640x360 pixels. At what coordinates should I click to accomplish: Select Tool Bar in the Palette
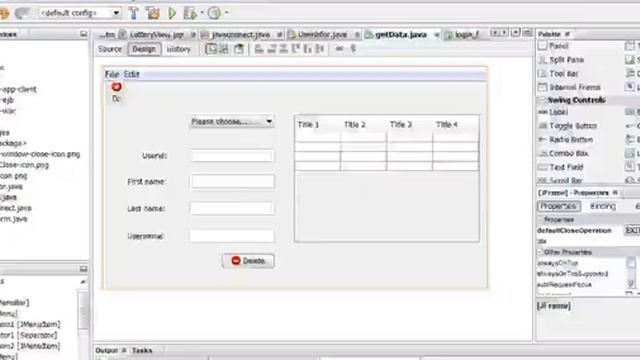(x=558, y=74)
